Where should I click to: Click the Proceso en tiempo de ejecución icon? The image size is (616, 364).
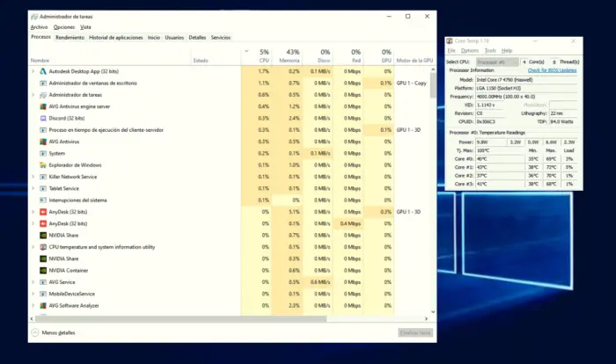[43, 130]
